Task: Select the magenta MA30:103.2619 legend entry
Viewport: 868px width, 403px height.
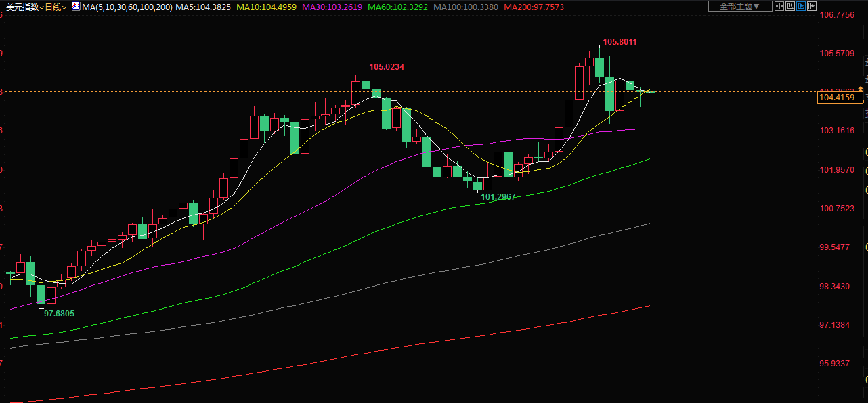Action: 332,7
